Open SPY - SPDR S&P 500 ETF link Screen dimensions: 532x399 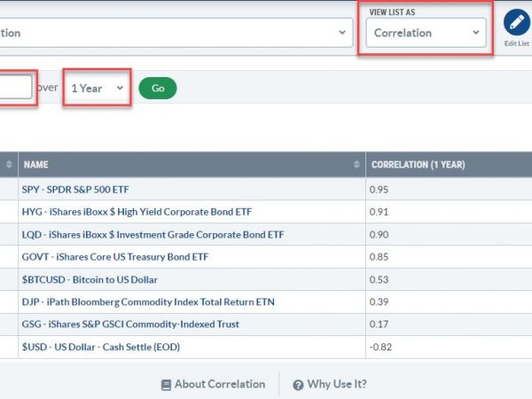click(75, 190)
